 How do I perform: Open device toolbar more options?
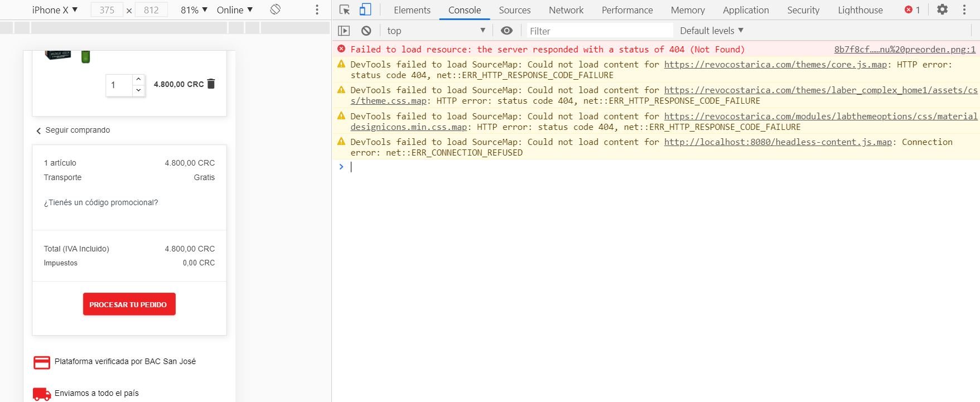point(317,9)
